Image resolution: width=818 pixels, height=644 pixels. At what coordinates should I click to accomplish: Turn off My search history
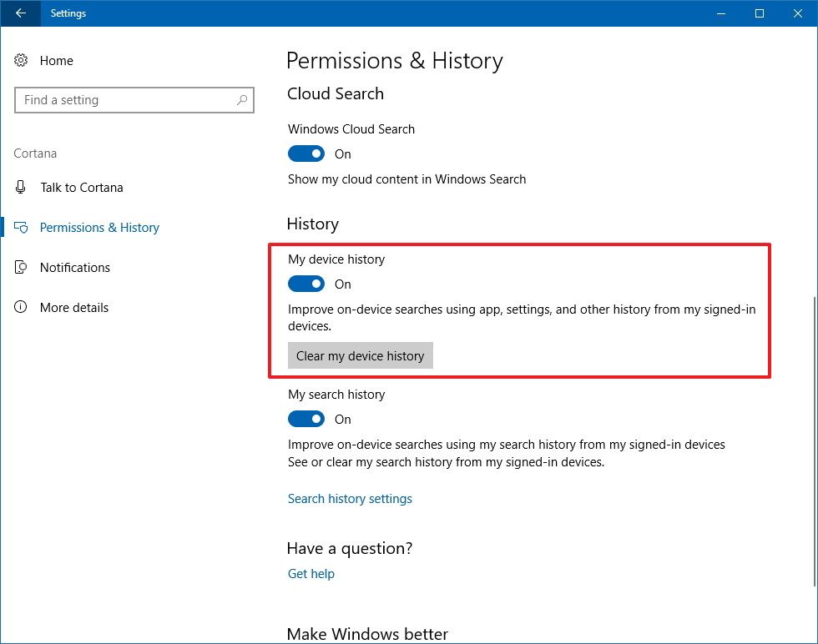tap(305, 419)
